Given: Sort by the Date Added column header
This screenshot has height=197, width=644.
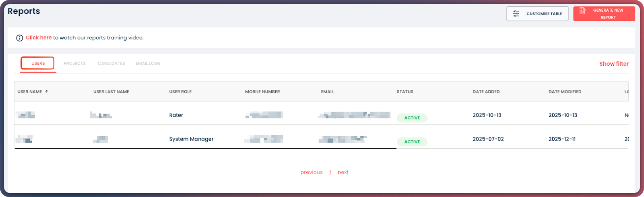Looking at the screenshot, I should pyautogui.click(x=486, y=92).
